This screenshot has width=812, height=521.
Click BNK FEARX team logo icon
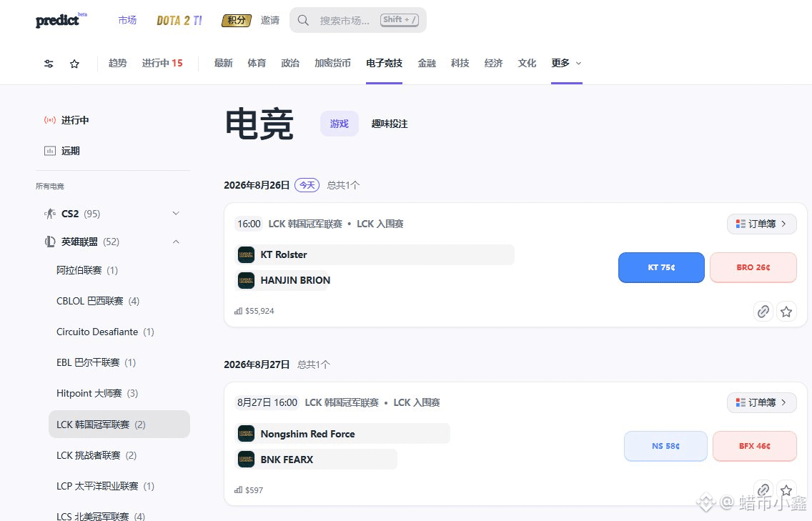[x=246, y=460]
